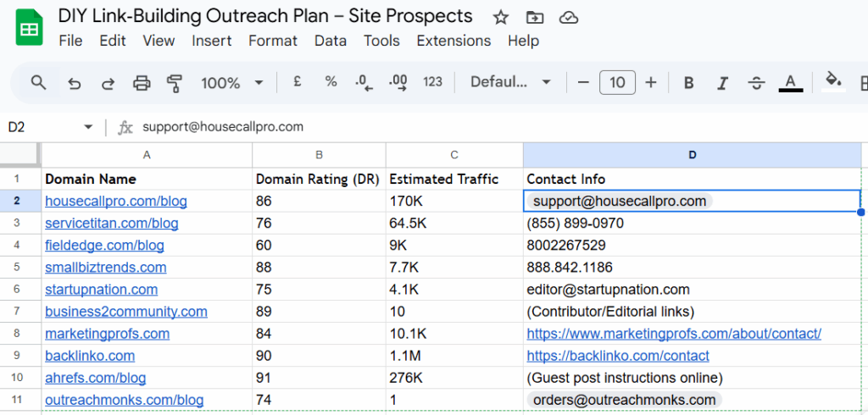868x415 pixels.
Task: Open the Data menu
Action: click(x=331, y=41)
